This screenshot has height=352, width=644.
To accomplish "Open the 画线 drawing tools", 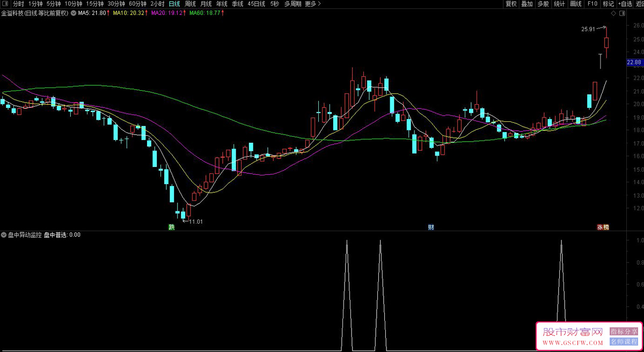I will (576, 3).
